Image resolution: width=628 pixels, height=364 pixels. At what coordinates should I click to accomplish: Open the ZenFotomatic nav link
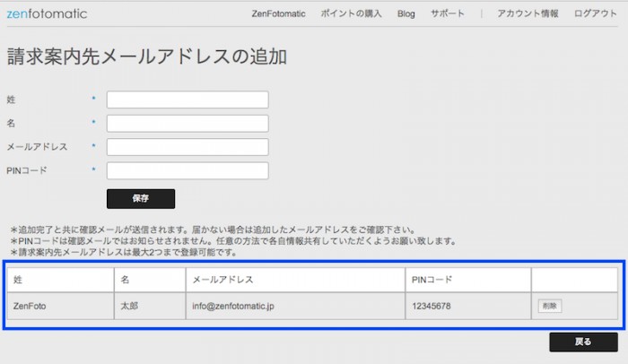pos(278,13)
